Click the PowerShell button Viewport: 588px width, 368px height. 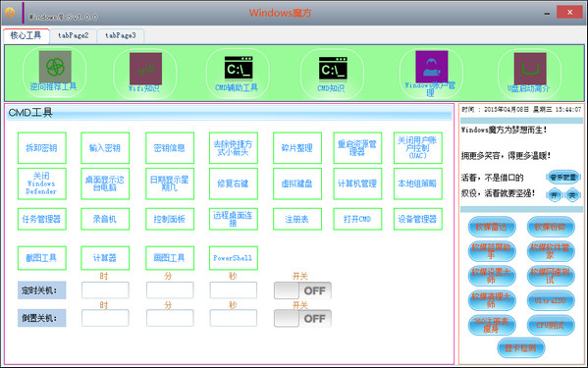234,258
